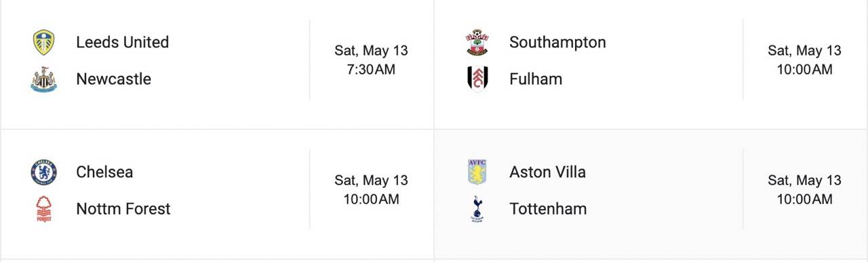This screenshot has height=262, width=868.
Task: Select the Tottenham team name
Action: pyautogui.click(x=548, y=209)
